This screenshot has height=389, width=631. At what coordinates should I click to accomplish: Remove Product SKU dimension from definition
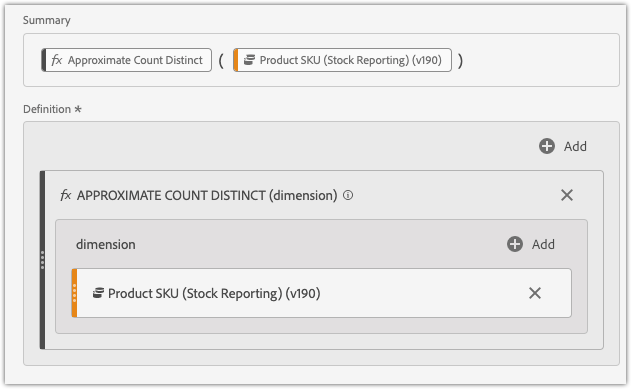(535, 293)
